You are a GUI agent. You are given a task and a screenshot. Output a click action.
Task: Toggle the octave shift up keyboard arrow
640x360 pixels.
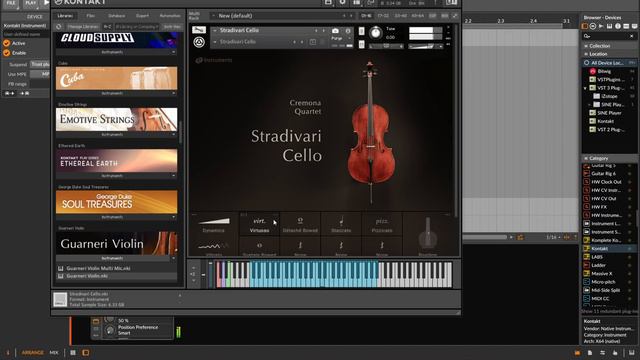tap(193, 267)
